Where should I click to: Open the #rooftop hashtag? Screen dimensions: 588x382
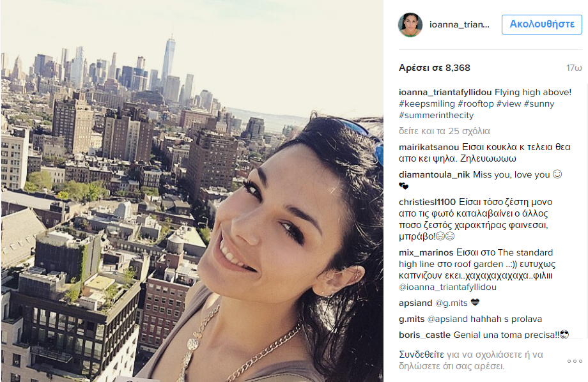[x=476, y=104]
